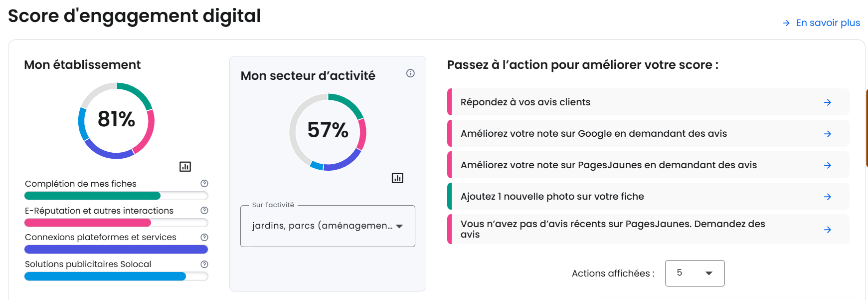Click help icon for E-Réputation et autres interactions
The image size is (868, 300).
tap(204, 211)
